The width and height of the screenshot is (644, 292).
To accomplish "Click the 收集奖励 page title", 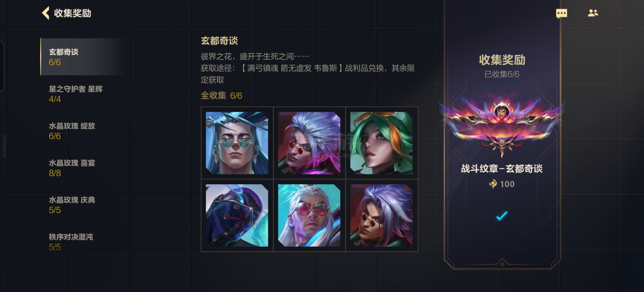I will point(73,13).
